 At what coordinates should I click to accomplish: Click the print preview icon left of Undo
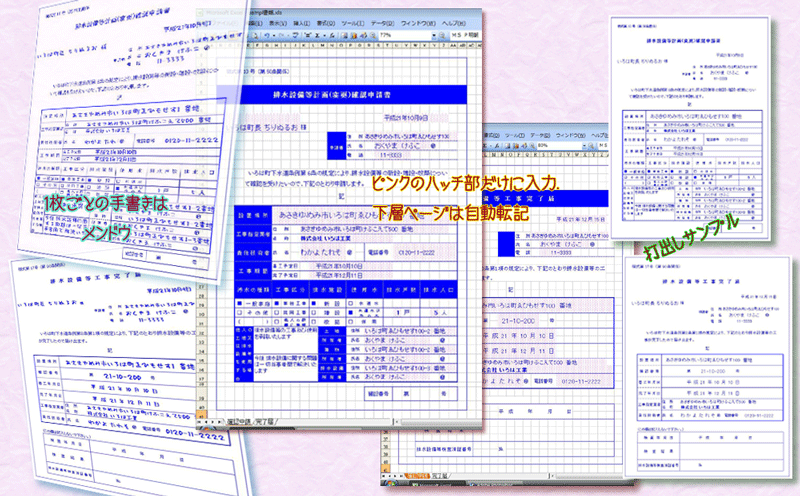click(x=255, y=35)
